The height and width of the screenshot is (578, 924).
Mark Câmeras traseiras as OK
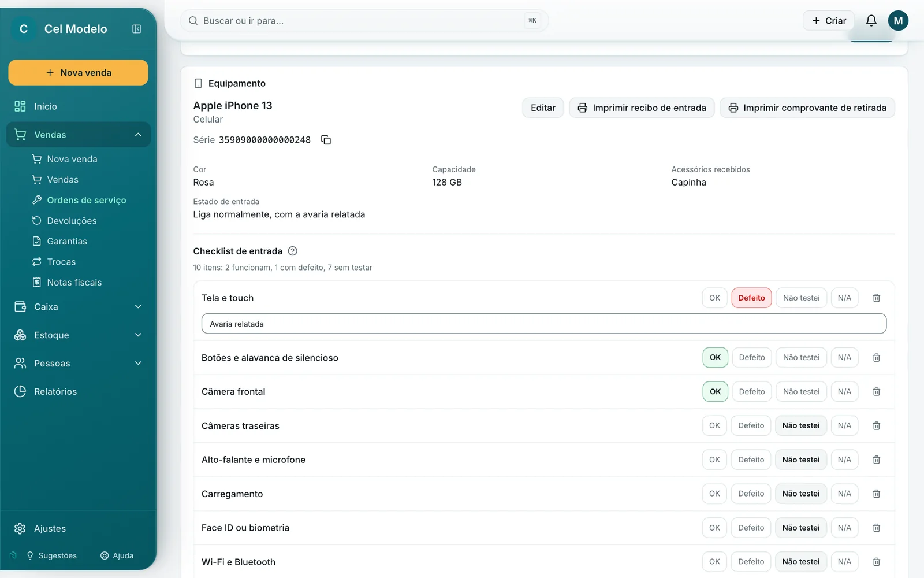[715, 426]
